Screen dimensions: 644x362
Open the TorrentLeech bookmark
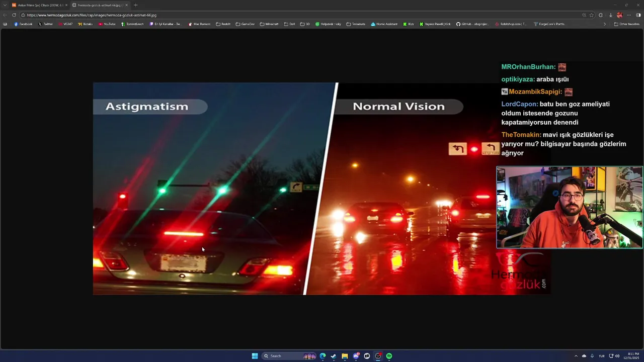[x=133, y=24]
